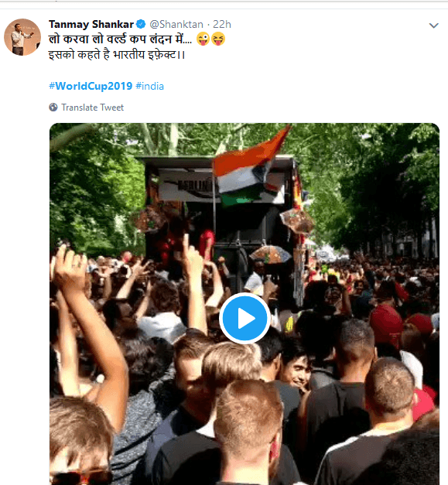
Task: Open the #WorldCup2019 hashtag
Action: 91,86
